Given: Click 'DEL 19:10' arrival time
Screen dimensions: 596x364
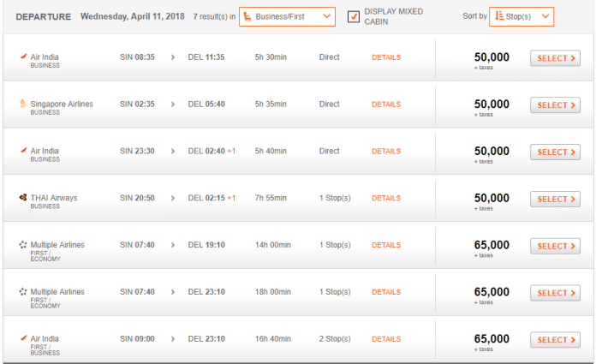Looking at the screenshot, I should [x=206, y=245].
